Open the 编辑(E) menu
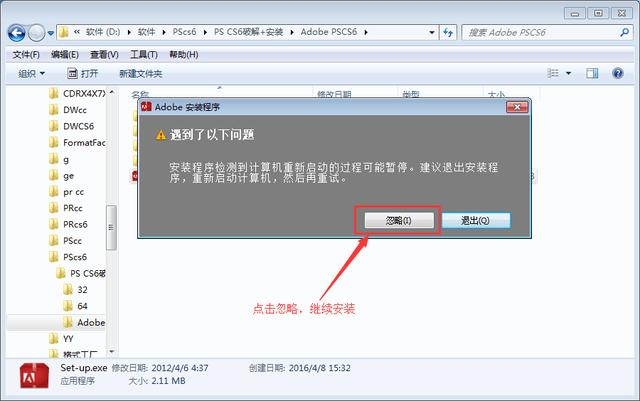The width and height of the screenshot is (640, 401). tap(64, 54)
